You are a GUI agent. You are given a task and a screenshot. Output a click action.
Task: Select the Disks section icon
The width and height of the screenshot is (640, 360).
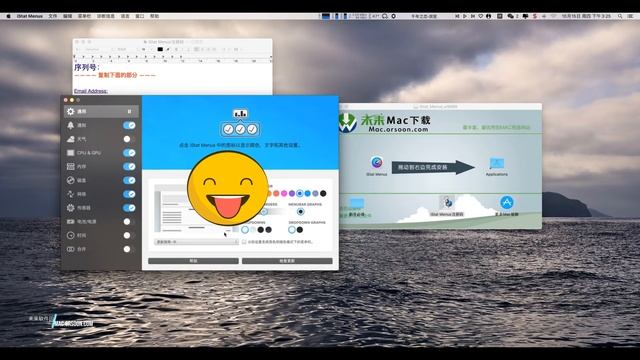click(71, 180)
